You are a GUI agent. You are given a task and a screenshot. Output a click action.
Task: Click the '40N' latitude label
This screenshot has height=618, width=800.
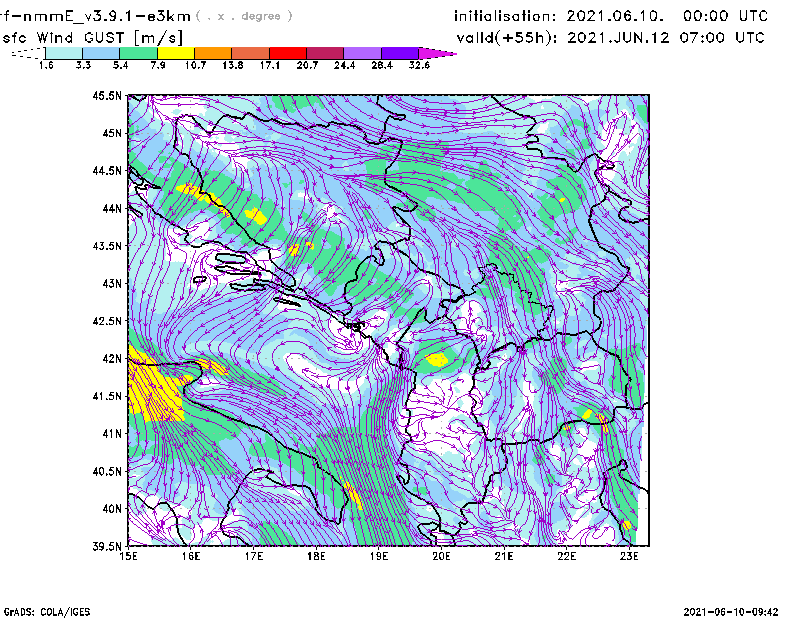tap(112, 508)
